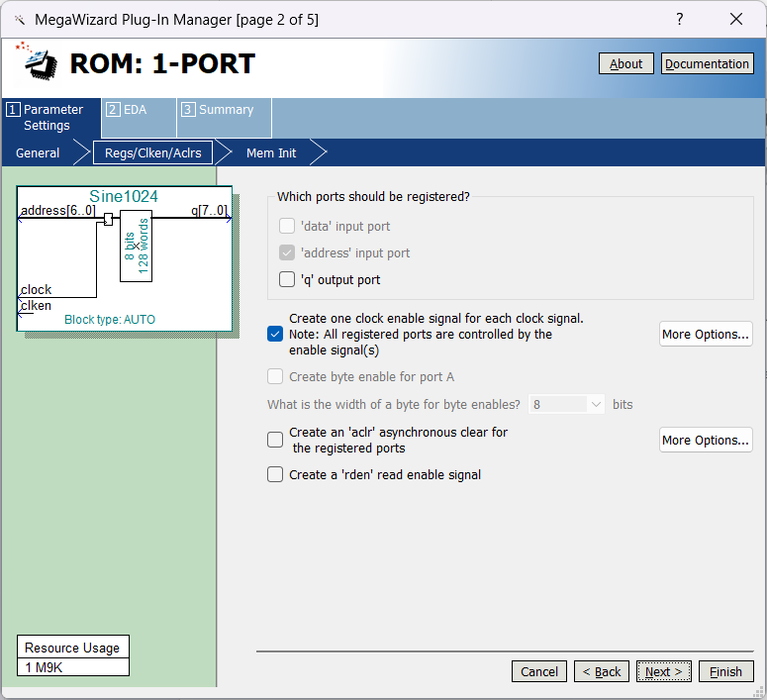Open the Documentation
767x700 pixels.
tap(708, 63)
